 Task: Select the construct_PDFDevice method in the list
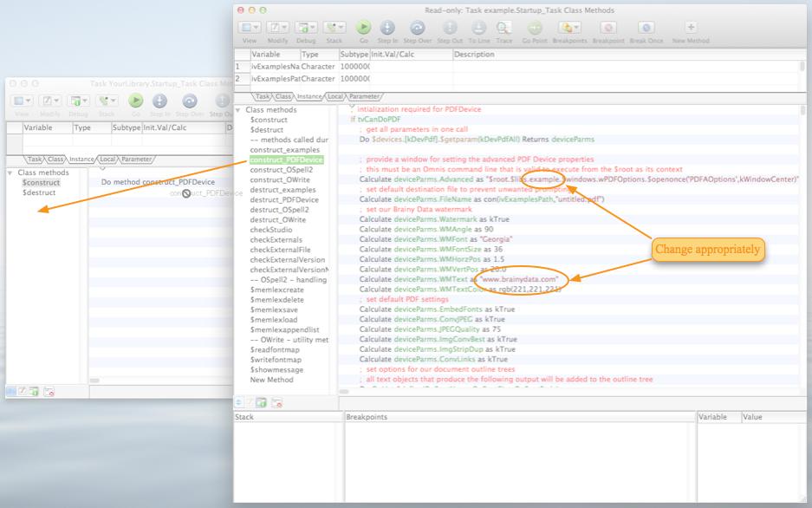(286, 160)
